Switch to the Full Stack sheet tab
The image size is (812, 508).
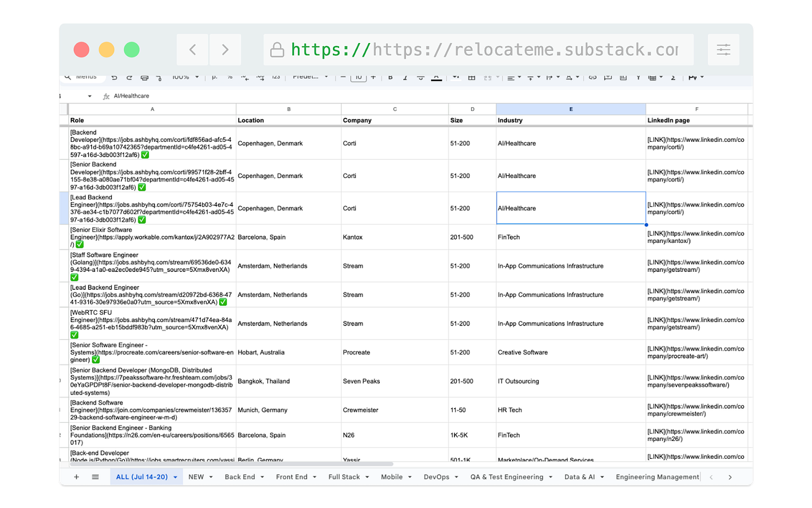(344, 477)
